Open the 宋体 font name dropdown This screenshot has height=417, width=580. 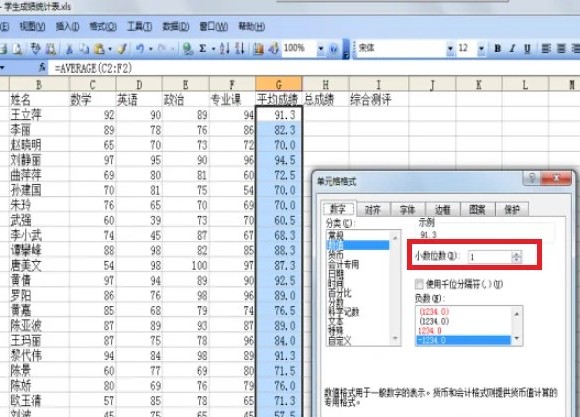[x=450, y=49]
